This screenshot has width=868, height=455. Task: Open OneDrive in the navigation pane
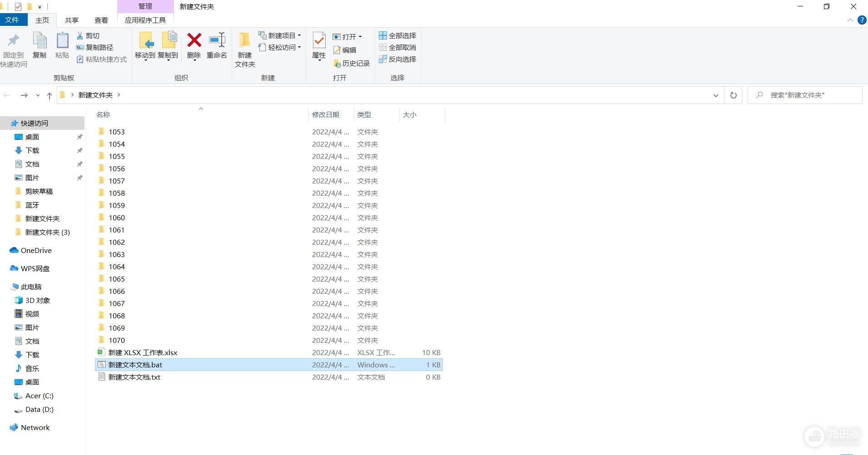pos(31,250)
